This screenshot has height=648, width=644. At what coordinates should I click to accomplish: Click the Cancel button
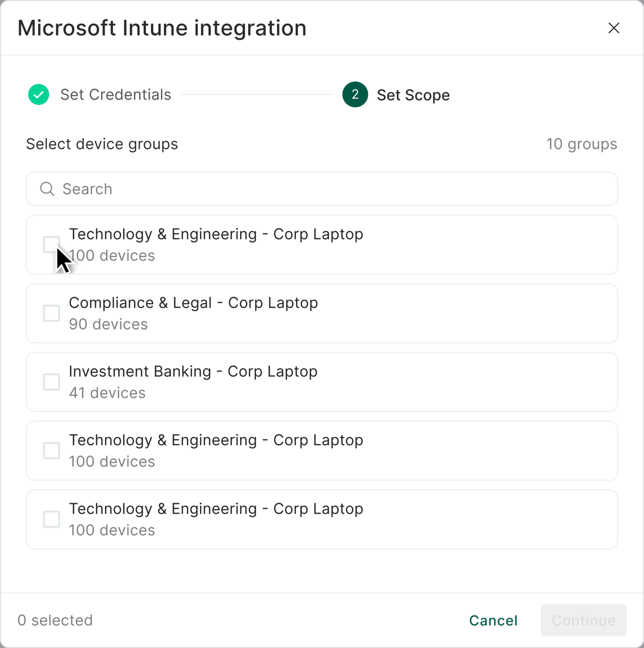[493, 620]
